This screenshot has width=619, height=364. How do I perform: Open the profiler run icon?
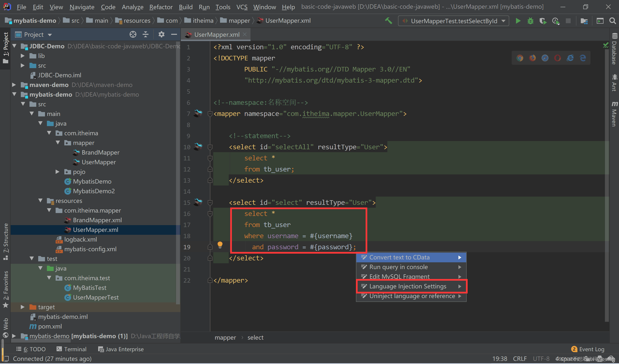point(556,21)
